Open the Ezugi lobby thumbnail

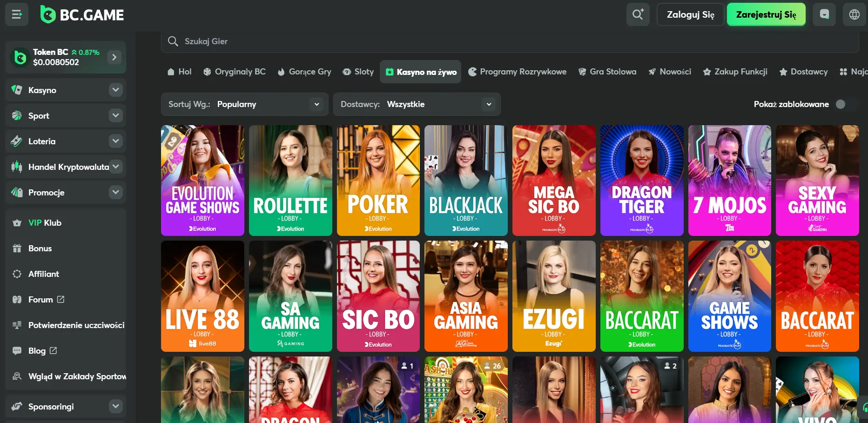[554, 296]
